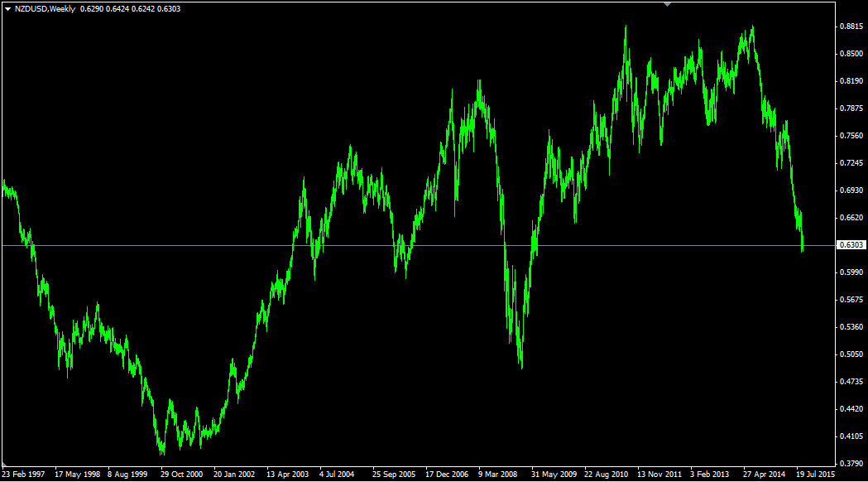This screenshot has height=482, width=868.
Task: Click the 9 Mar 2008 date label
Action: pos(497,475)
